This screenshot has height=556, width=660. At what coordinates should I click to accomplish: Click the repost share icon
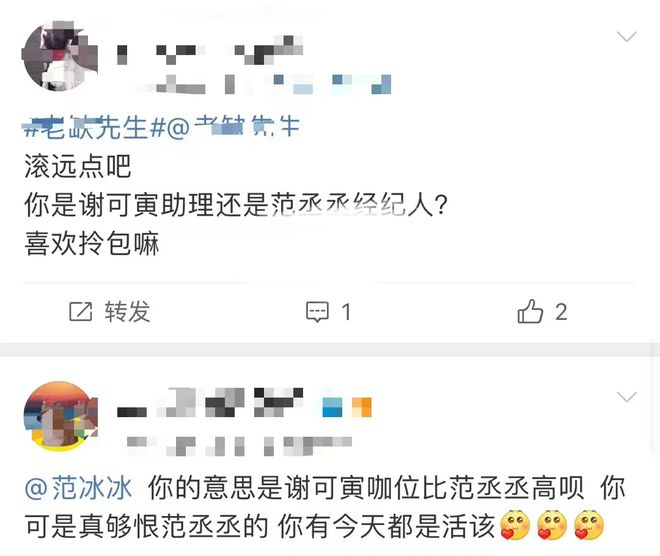(80, 311)
